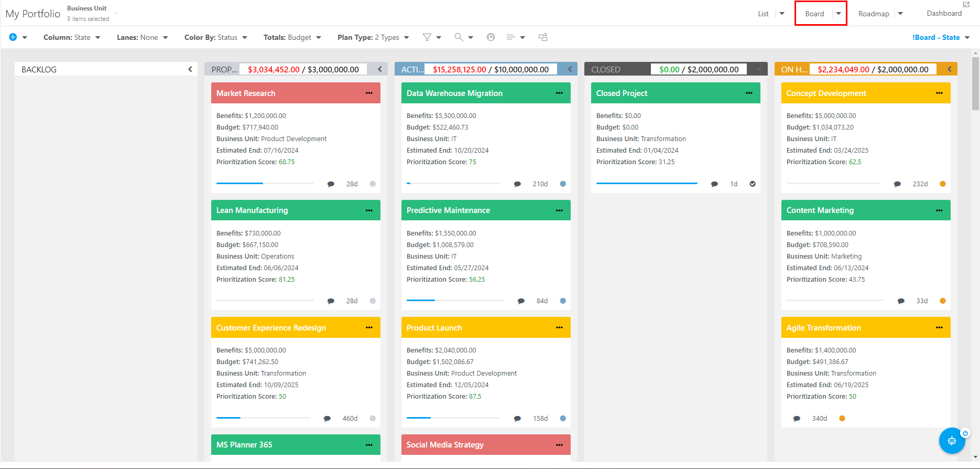Open Content Marketing card ellipsis menu
The image size is (980, 469).
click(940, 210)
